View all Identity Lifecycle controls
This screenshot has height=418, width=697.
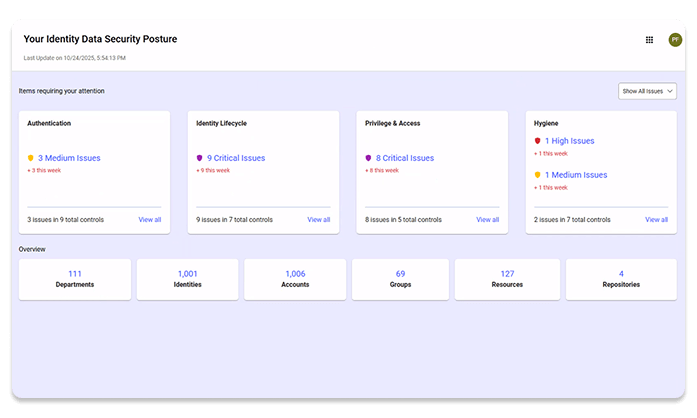(318, 219)
